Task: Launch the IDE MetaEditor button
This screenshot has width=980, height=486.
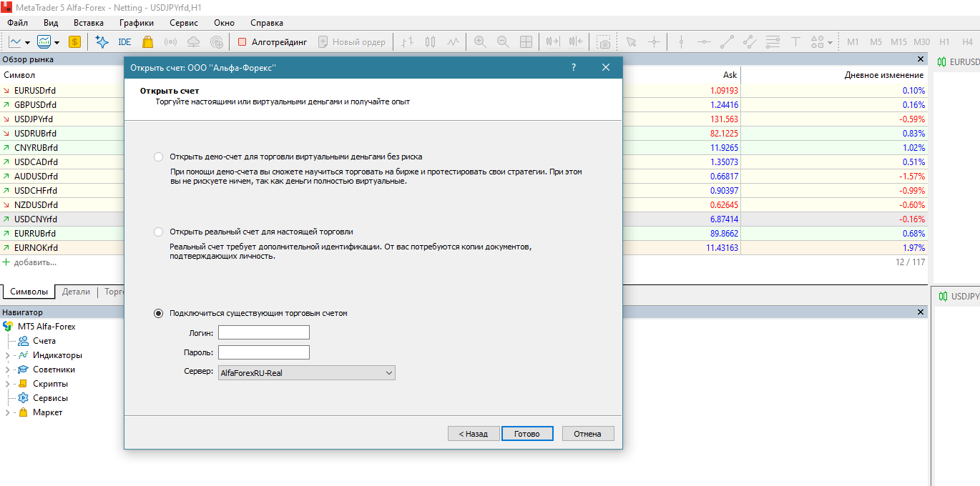Action: (x=124, y=42)
